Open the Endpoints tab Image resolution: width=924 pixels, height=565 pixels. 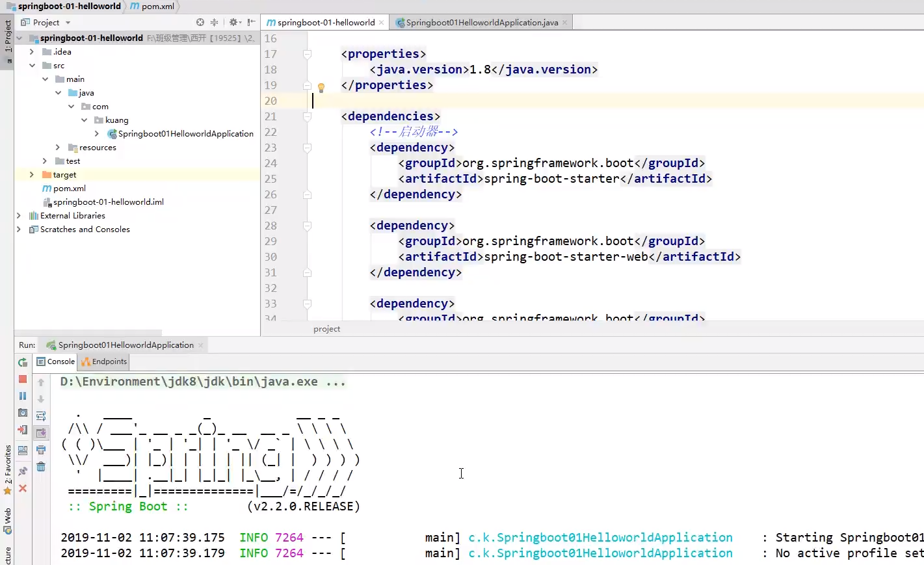[x=104, y=361]
